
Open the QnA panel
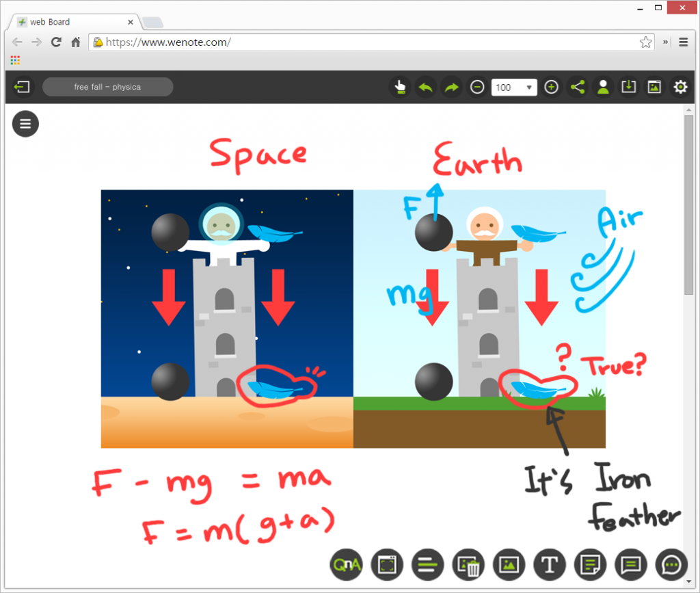(347, 565)
